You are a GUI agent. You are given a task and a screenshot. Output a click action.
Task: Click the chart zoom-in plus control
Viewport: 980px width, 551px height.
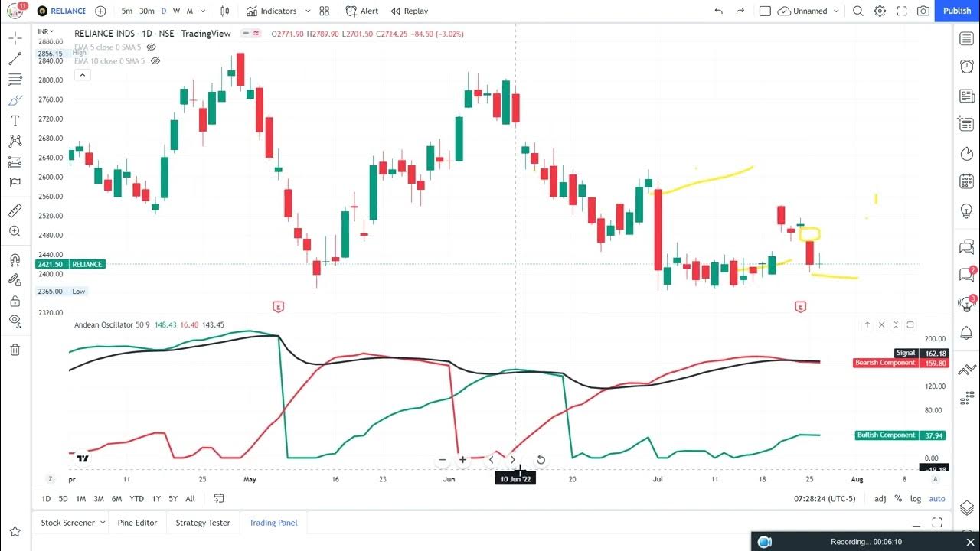pos(462,460)
